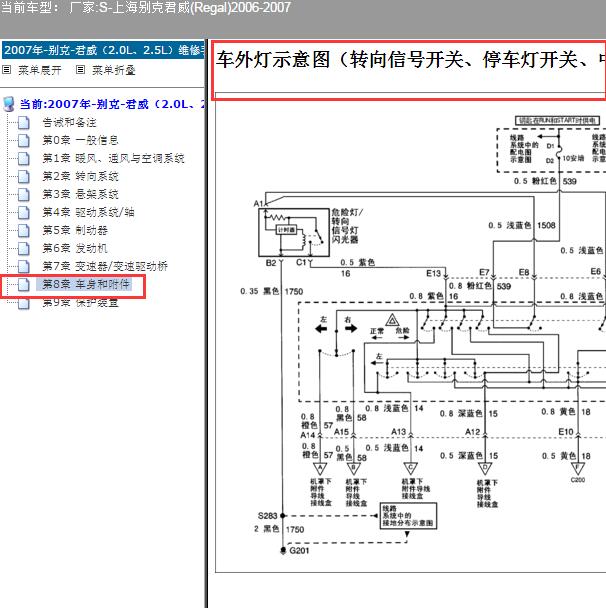Open root node 当前:2007年-别克-君威
The width and height of the screenshot is (606, 608).
(x=112, y=104)
